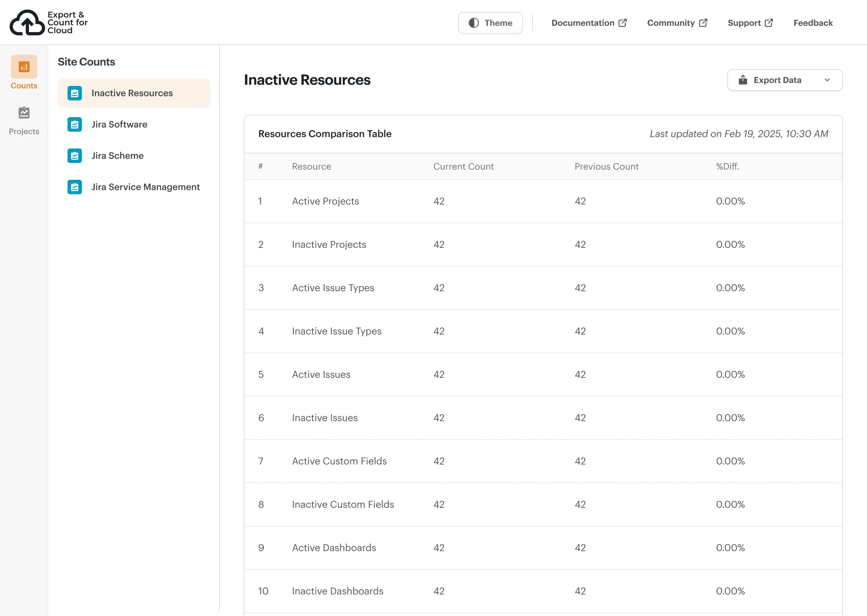Expand the Export Data dropdown chevron
Viewport: 867px width, 616px height.
pyautogui.click(x=828, y=80)
